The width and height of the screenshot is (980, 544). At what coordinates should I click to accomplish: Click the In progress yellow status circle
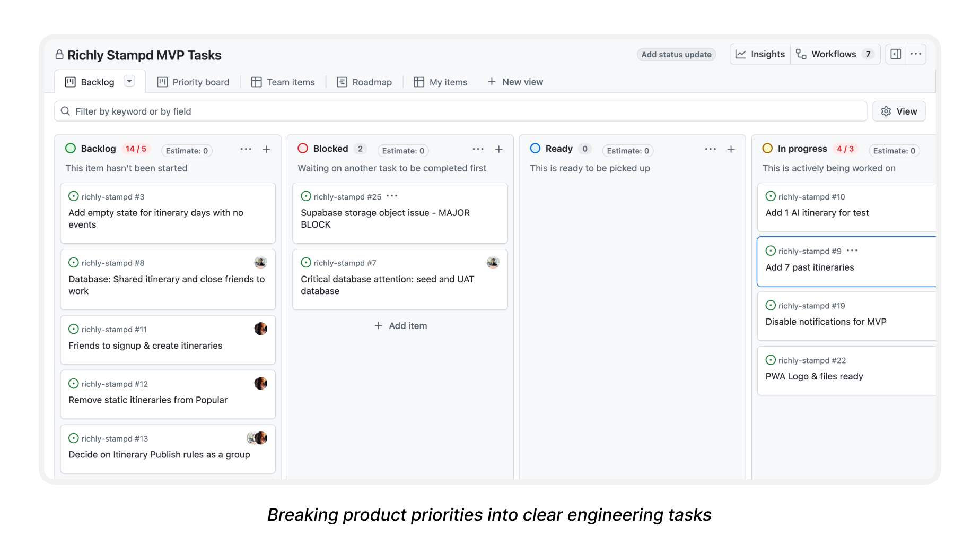767,149
